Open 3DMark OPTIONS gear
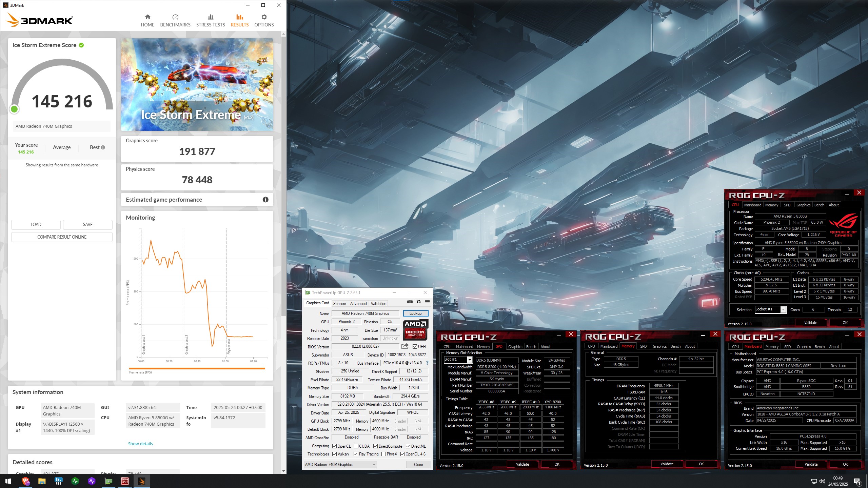This screenshot has width=868, height=488. tap(264, 21)
